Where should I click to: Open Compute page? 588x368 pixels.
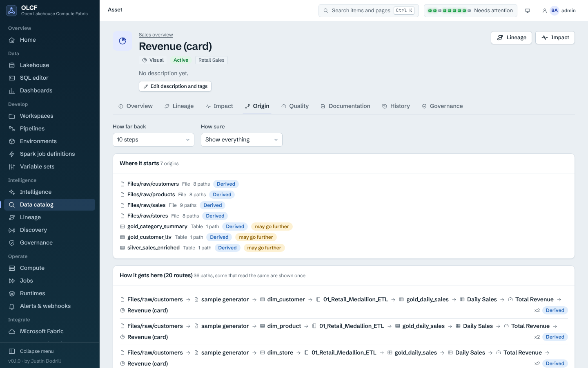49,268
